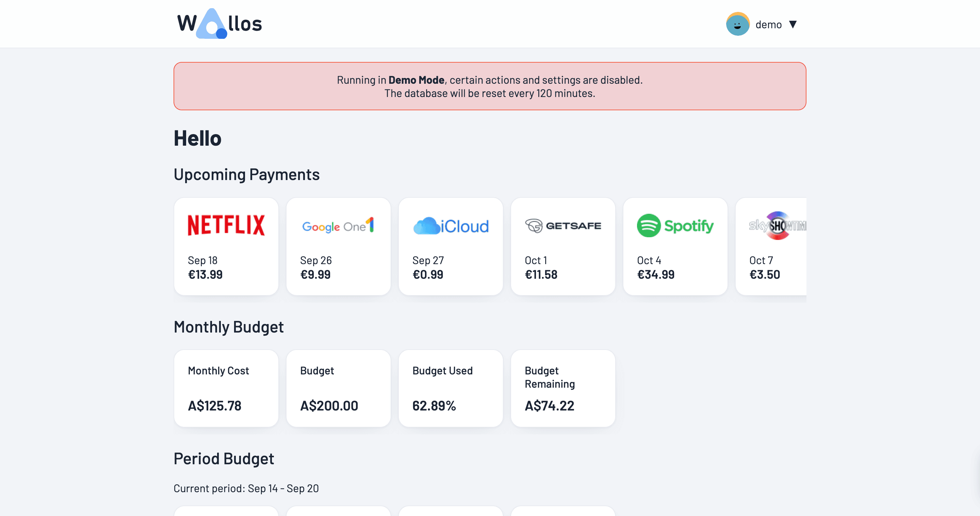980x516 pixels.
Task: Select the €34.99 Spotify amount
Action: tap(656, 275)
